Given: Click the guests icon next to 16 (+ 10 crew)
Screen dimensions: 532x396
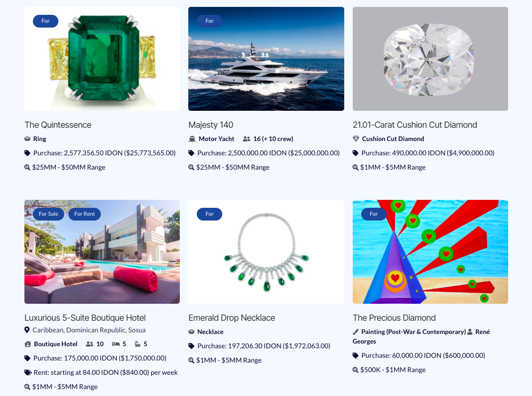Looking at the screenshot, I should pos(247,139).
